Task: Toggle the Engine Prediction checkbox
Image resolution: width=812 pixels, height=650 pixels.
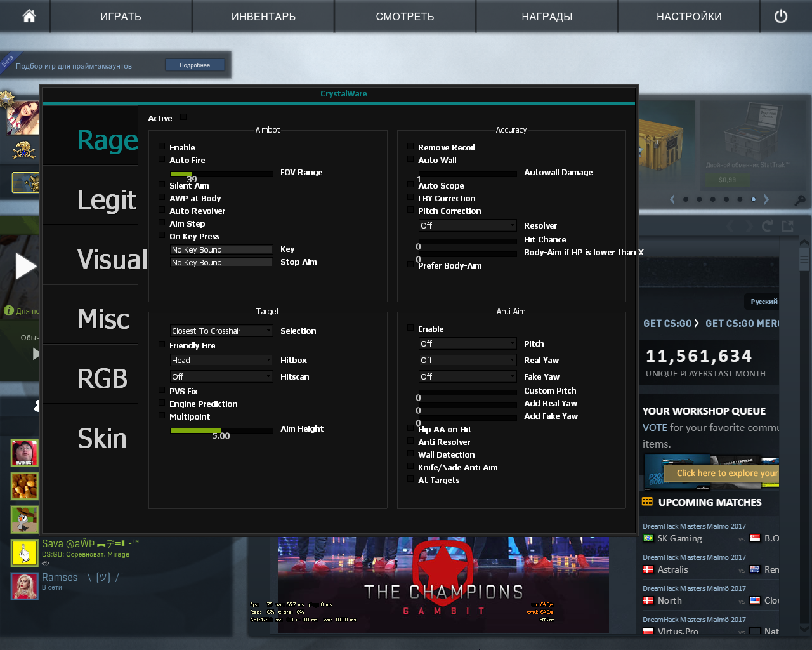Action: tap(162, 403)
